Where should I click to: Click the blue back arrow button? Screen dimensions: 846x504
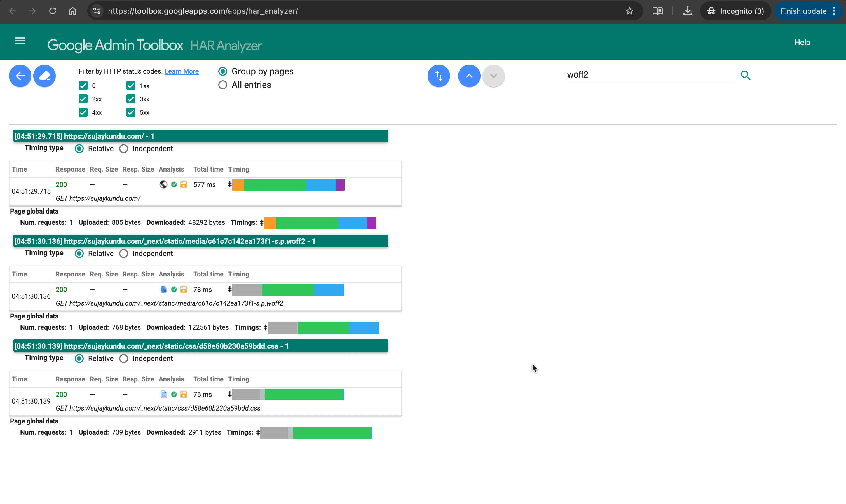click(20, 76)
